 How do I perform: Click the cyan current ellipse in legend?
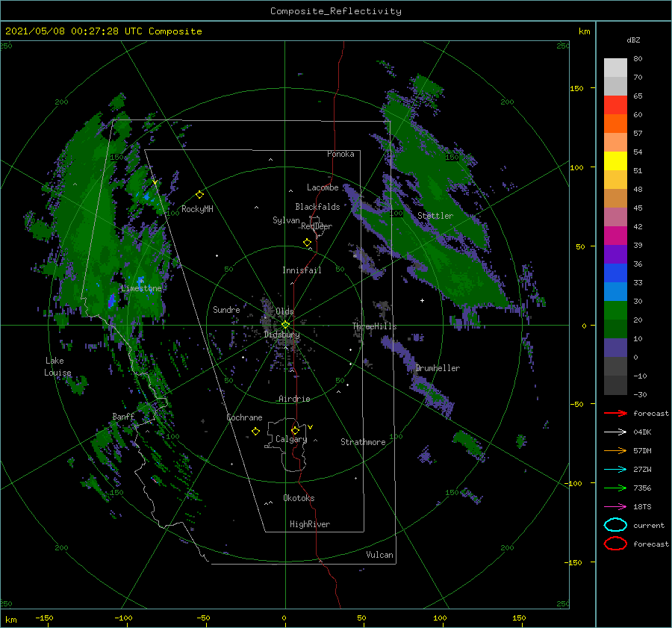click(x=615, y=525)
